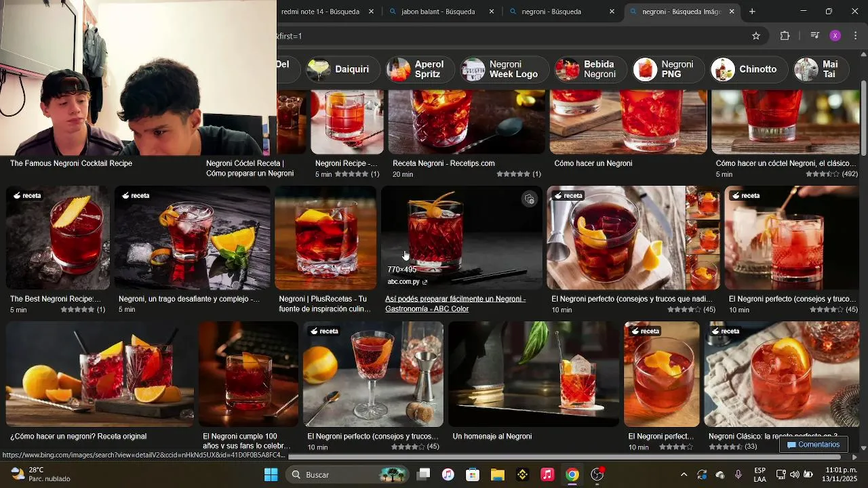Close the 'negroni - Búsqueda Imágenes' tab
Viewport: 868px width, 488px height.
732,12
